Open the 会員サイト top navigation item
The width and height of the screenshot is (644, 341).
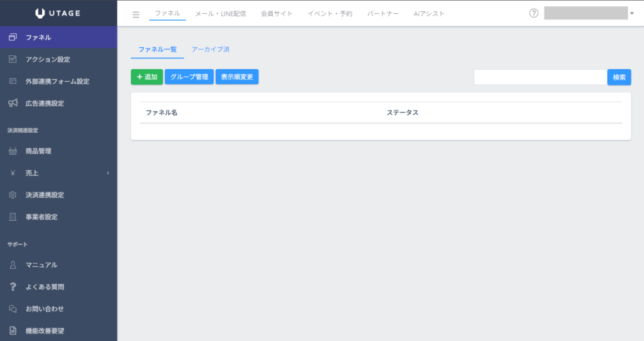pos(277,14)
